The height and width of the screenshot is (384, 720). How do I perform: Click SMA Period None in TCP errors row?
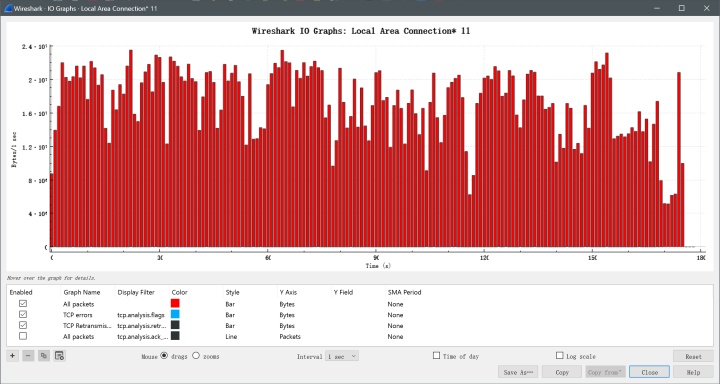(x=395, y=315)
